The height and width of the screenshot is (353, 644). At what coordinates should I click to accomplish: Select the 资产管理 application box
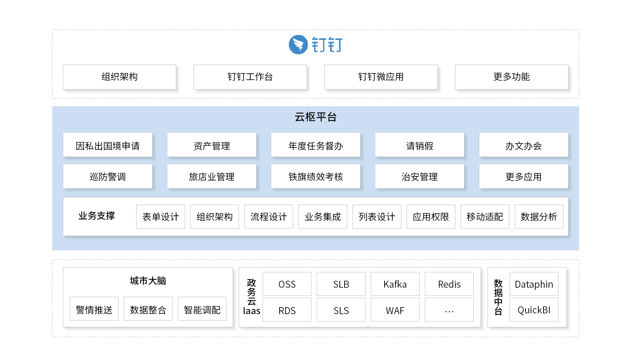[212, 145]
